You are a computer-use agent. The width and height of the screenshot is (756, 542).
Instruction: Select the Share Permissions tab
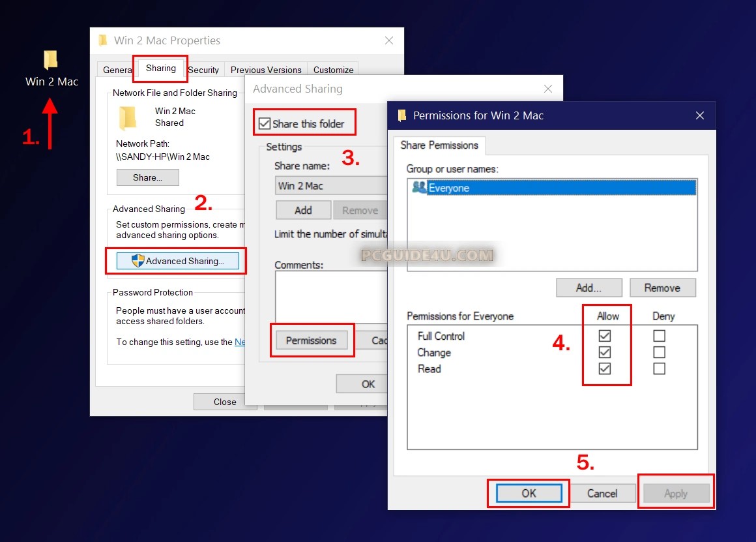pyautogui.click(x=439, y=145)
